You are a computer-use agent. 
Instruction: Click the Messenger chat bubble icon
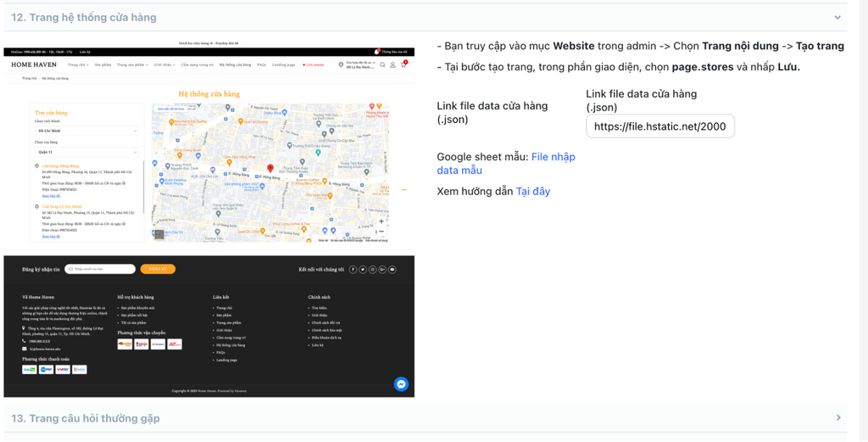pyautogui.click(x=401, y=384)
